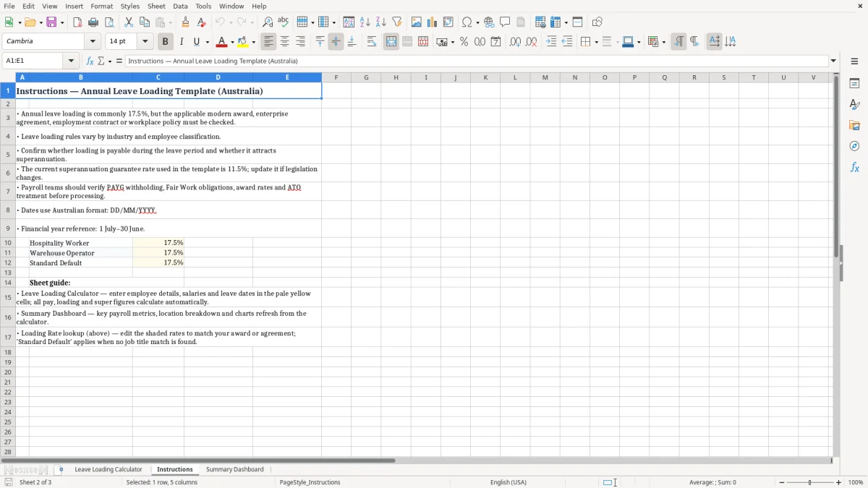Screen dimensions: 868x488
Task: Click the Insert Chart icon
Action: click(433, 22)
